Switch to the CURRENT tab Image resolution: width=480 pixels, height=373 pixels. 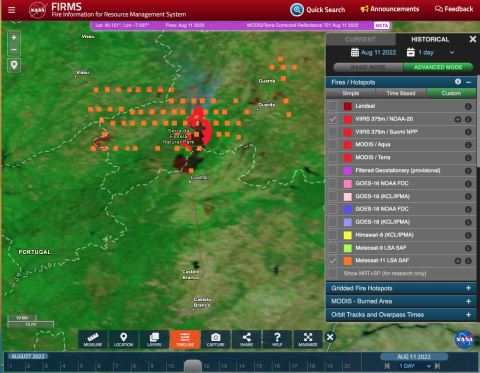(360, 39)
